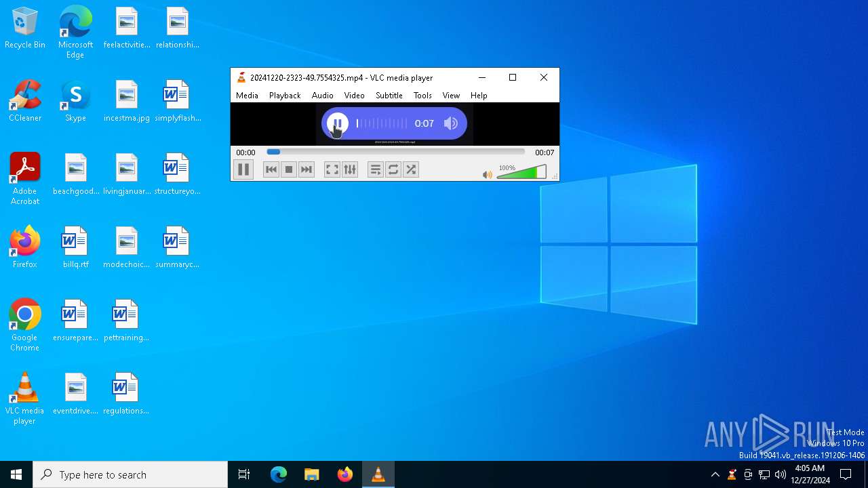Select the feelactivitie image file
Viewport: 868px width, 488px height.
[x=126, y=28]
